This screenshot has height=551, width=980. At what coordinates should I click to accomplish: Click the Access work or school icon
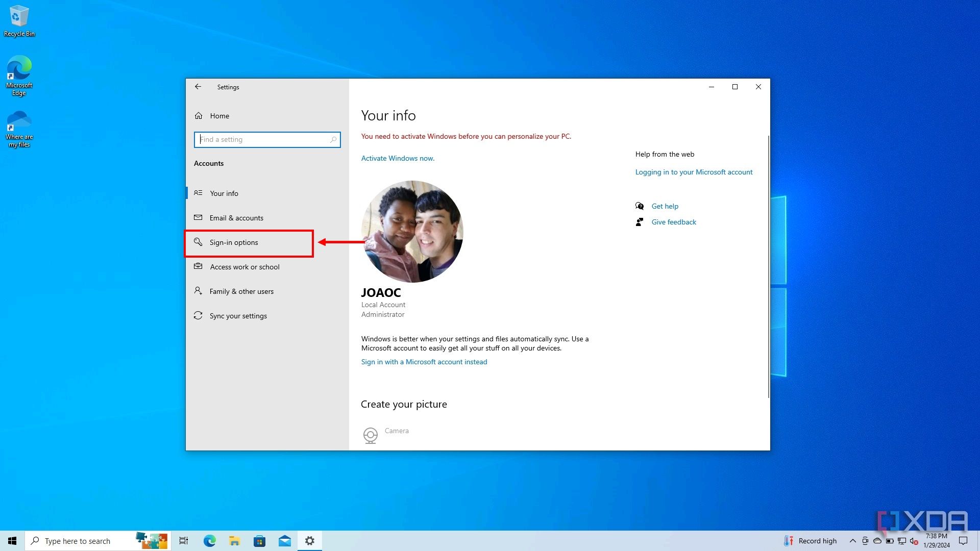[198, 266]
